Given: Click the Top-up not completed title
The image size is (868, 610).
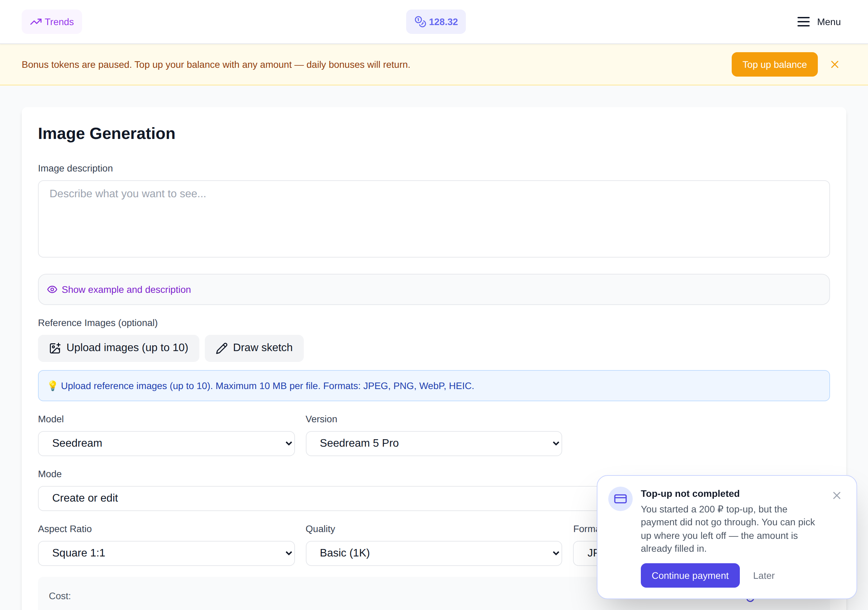Looking at the screenshot, I should [x=690, y=494].
